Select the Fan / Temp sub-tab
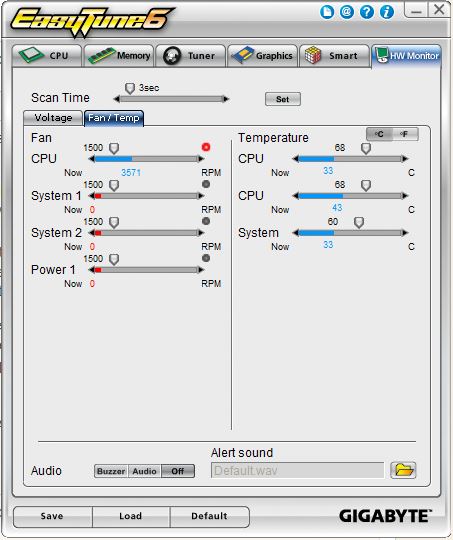The image size is (453, 540). click(x=114, y=118)
